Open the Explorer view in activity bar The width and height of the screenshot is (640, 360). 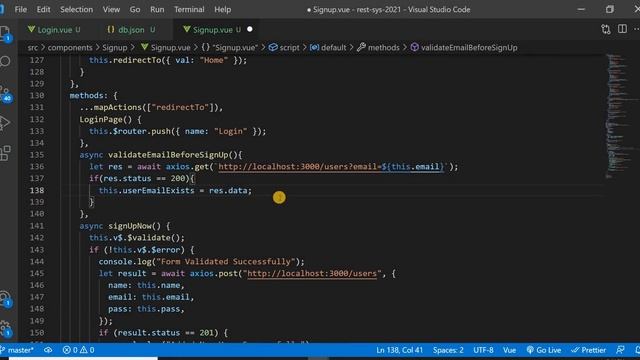pos(5,33)
